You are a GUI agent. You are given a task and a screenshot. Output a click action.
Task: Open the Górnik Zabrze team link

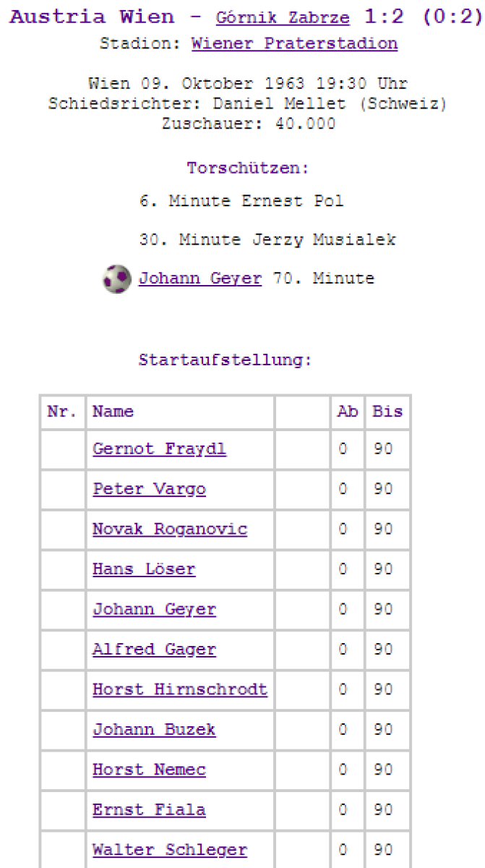tap(282, 18)
